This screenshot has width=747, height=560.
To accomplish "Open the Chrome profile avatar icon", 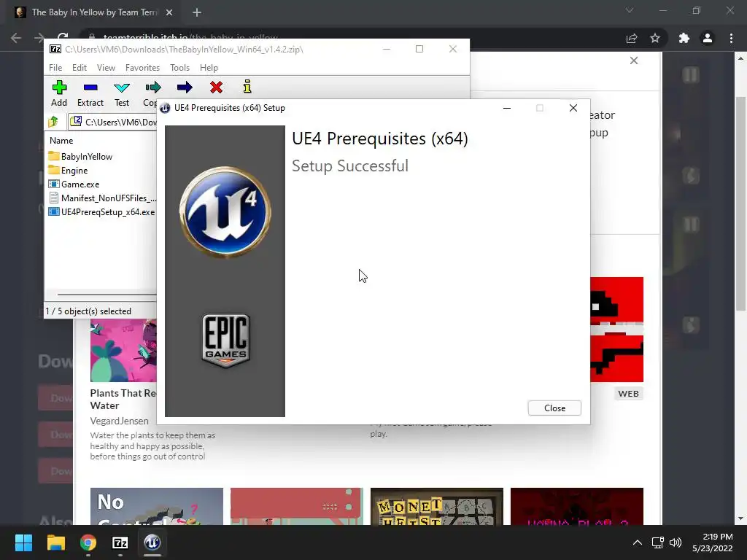I will (x=708, y=38).
